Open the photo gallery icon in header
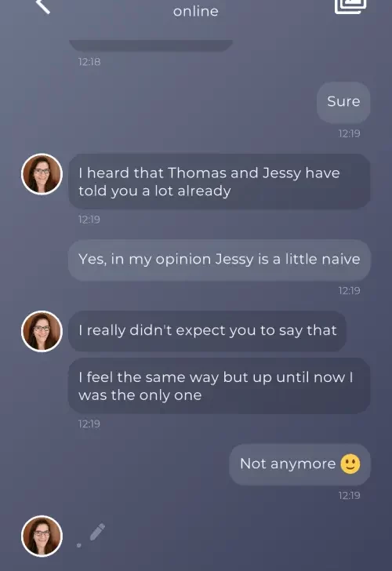This screenshot has width=392, height=571. point(350,6)
